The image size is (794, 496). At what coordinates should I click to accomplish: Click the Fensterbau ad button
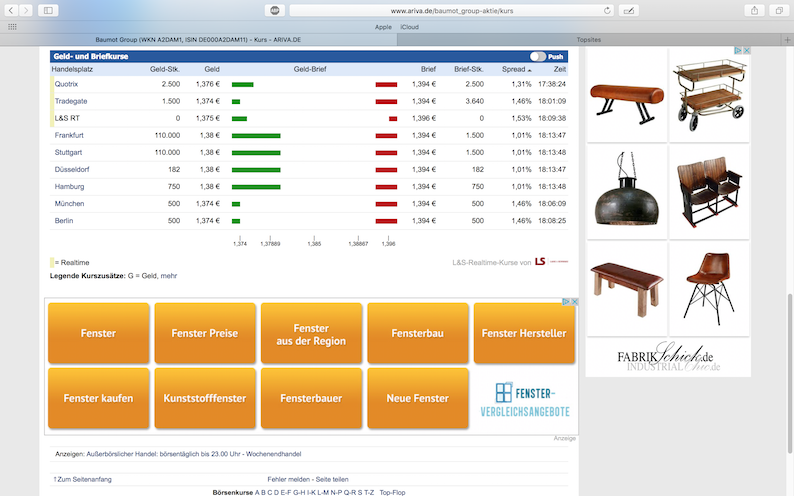(x=418, y=333)
